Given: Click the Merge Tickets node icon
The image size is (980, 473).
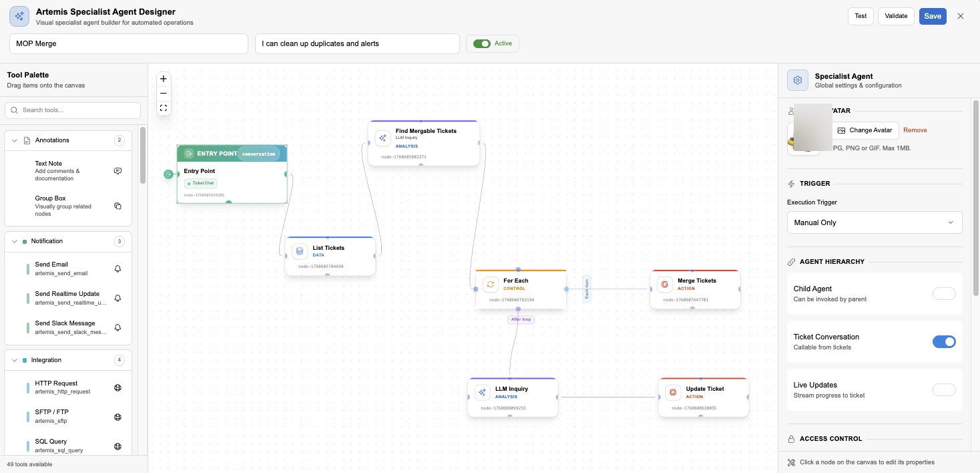Looking at the screenshot, I should tap(664, 284).
